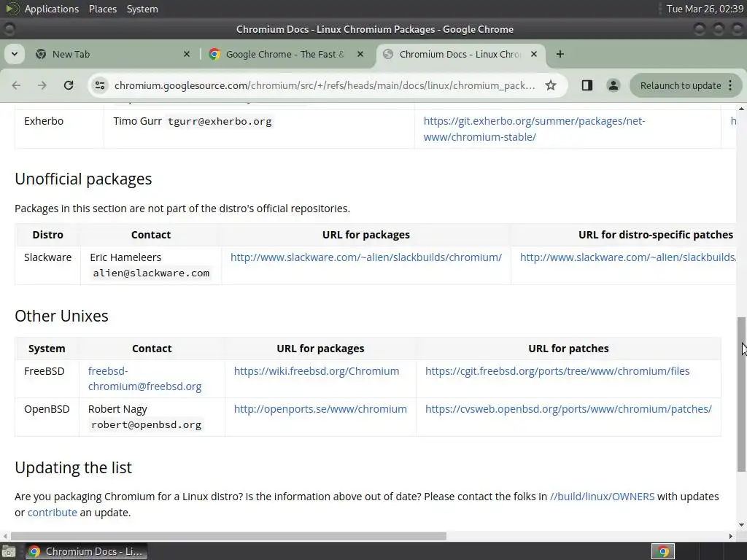
Task: Click horizontal scrollbar thumb
Action: click(x=228, y=536)
